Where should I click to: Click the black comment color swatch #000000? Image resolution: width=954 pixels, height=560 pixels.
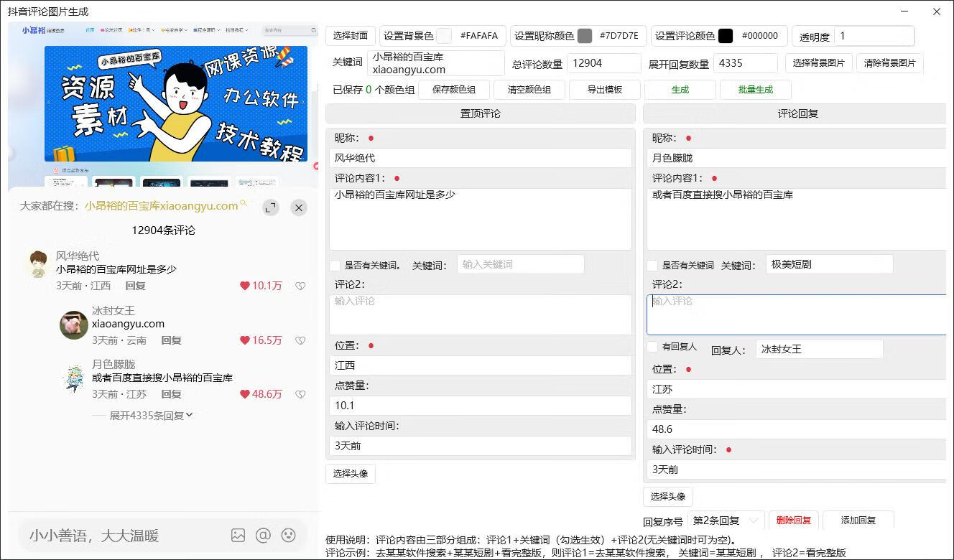(x=726, y=36)
